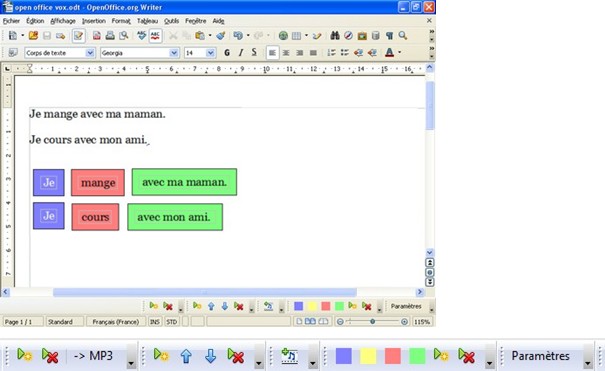The height and width of the screenshot is (371, 605).
Task: Click the binoculars Find & Replace icon
Action: 335,36
